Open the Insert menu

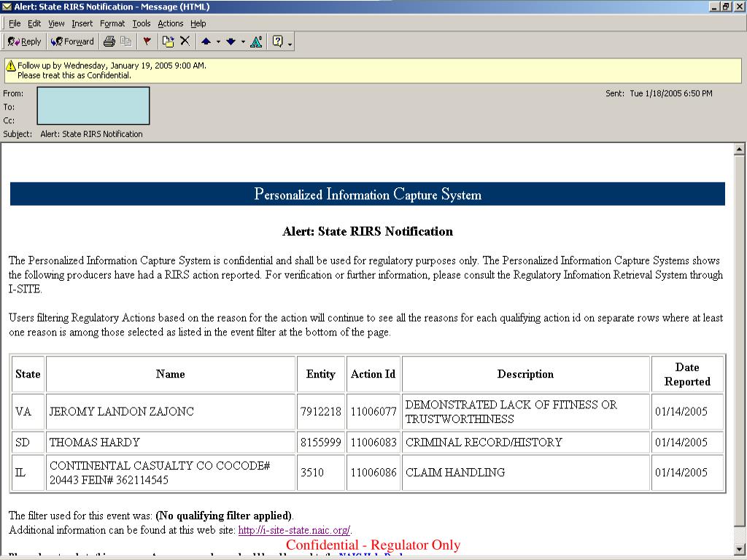(82, 23)
